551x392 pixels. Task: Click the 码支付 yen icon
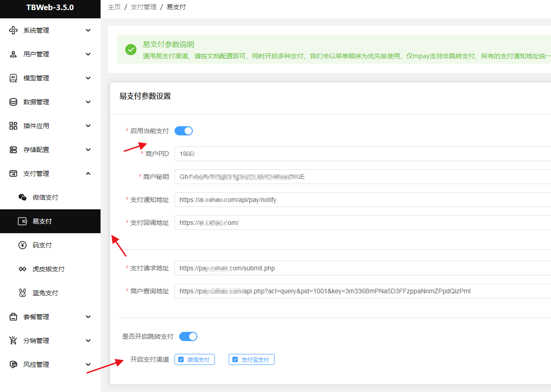[x=22, y=245]
